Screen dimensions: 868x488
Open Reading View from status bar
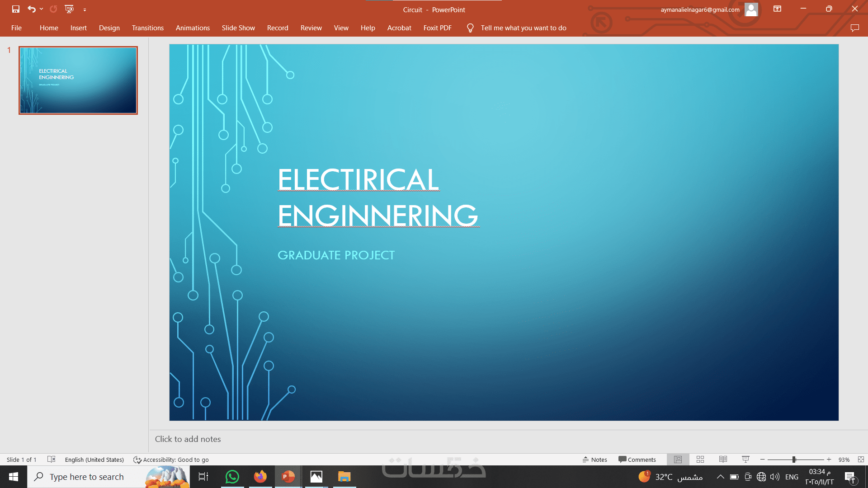tap(723, 460)
